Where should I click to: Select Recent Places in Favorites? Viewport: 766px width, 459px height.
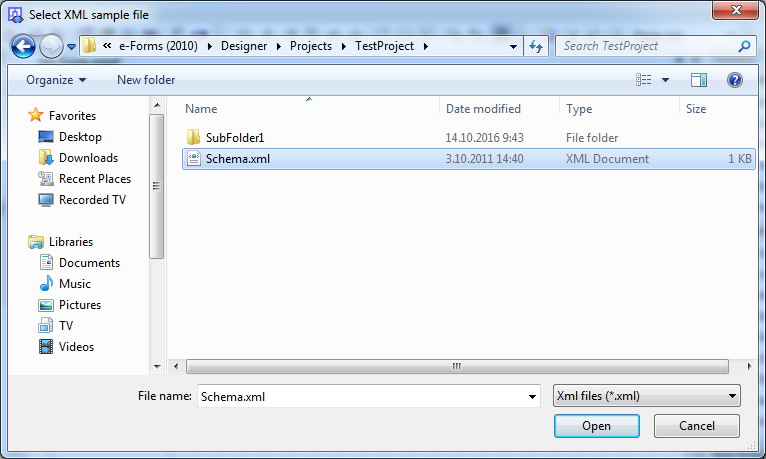[95, 179]
